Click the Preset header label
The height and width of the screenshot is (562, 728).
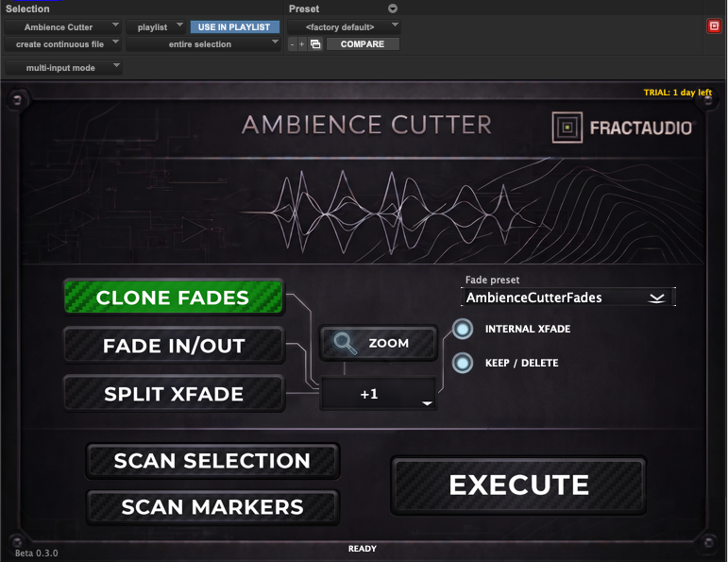pos(304,9)
